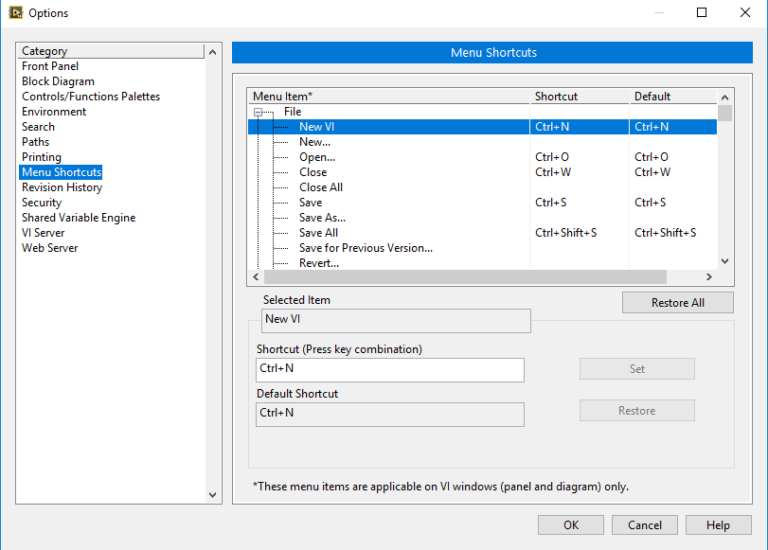
Task: Click the Cancel button
Action: coord(644,525)
